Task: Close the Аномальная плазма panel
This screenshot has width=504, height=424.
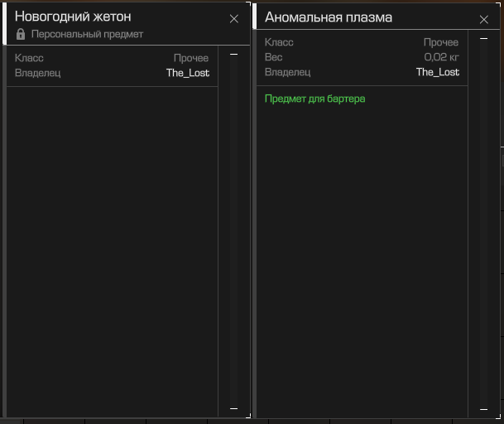Action: (484, 20)
